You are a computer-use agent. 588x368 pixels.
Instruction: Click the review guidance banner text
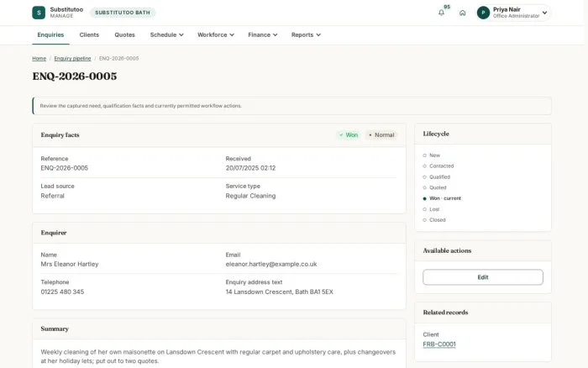140,106
